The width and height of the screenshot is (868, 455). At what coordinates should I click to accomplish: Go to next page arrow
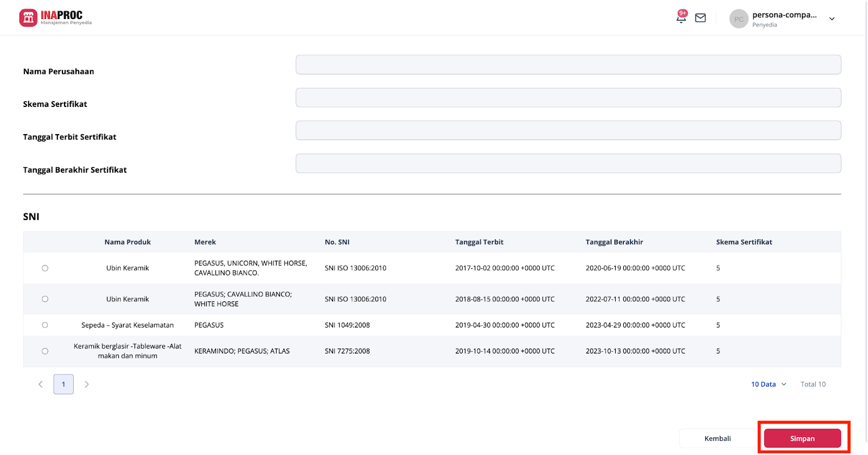(87, 384)
